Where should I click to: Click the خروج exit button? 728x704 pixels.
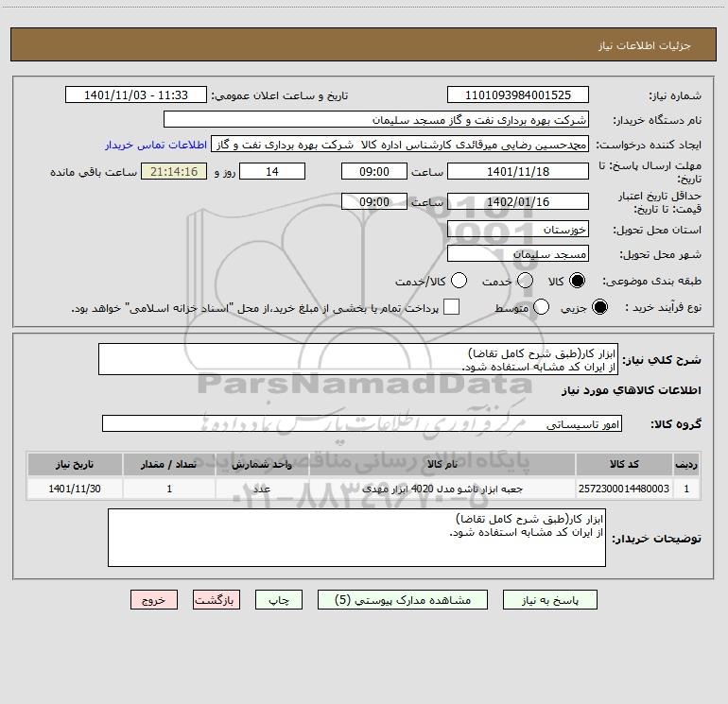click(x=154, y=600)
